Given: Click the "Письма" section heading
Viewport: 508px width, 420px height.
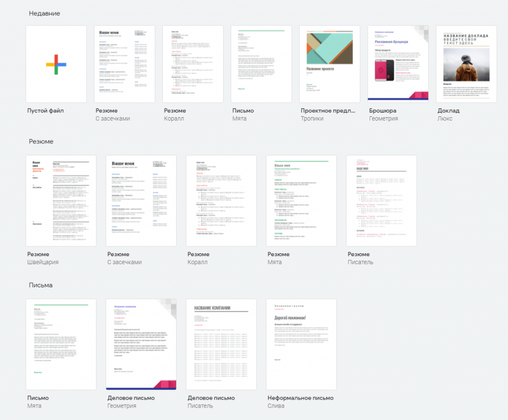Looking at the screenshot, I should coord(38,285).
